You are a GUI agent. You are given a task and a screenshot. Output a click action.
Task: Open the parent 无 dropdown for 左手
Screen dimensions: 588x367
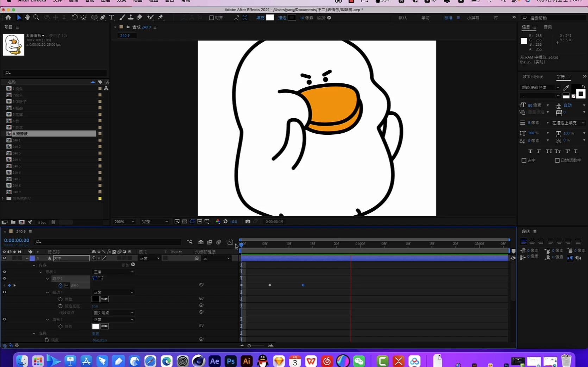pos(216,258)
